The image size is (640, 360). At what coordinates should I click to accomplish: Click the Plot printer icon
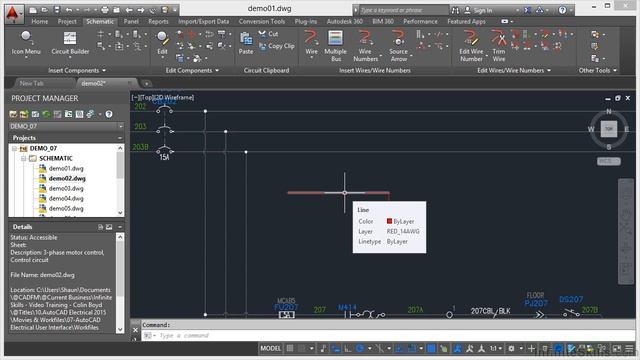pyautogui.click(x=104, y=10)
